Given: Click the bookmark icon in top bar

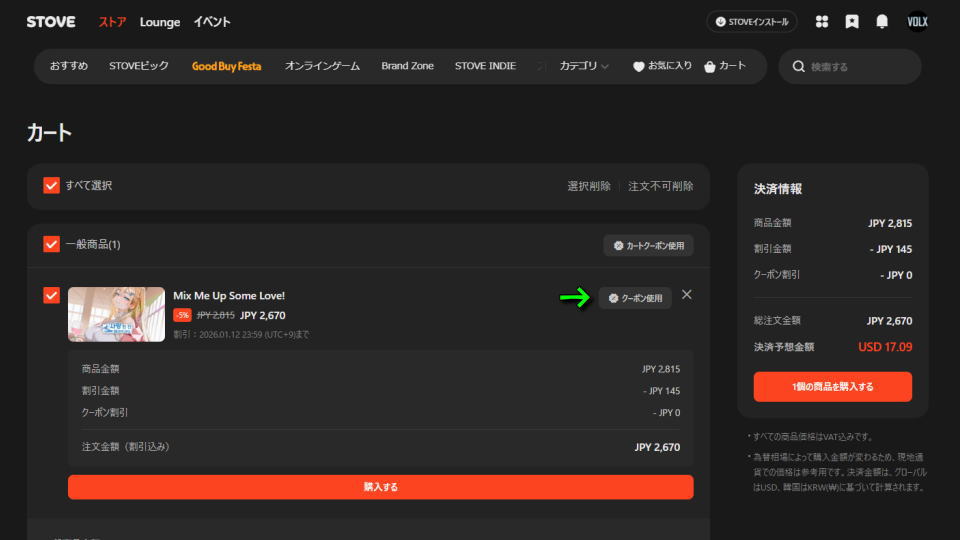Looking at the screenshot, I should coord(851,22).
